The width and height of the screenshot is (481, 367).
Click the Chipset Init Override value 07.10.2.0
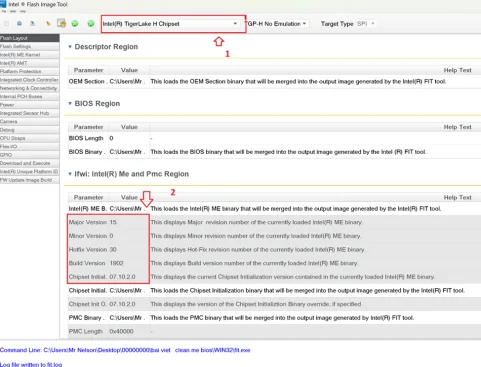pos(122,304)
